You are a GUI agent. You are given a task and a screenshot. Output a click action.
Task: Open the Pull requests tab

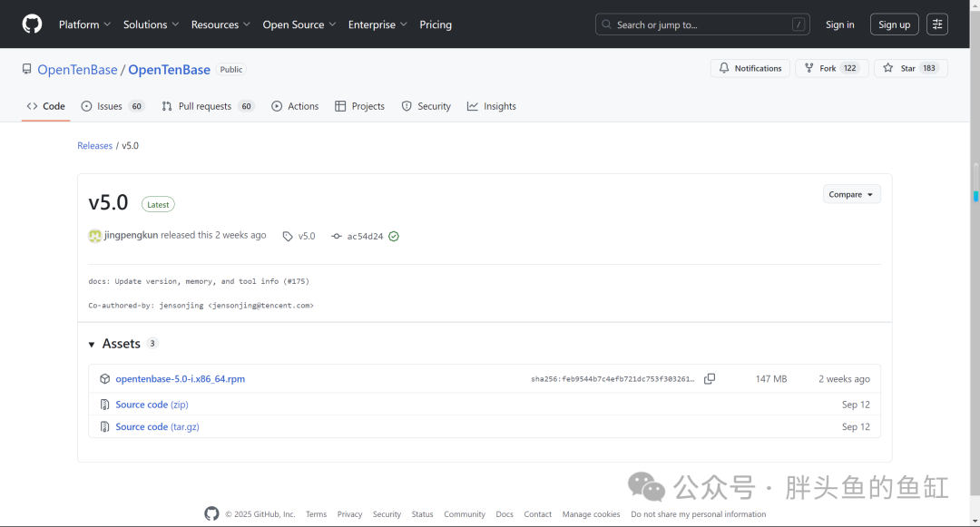tap(207, 106)
